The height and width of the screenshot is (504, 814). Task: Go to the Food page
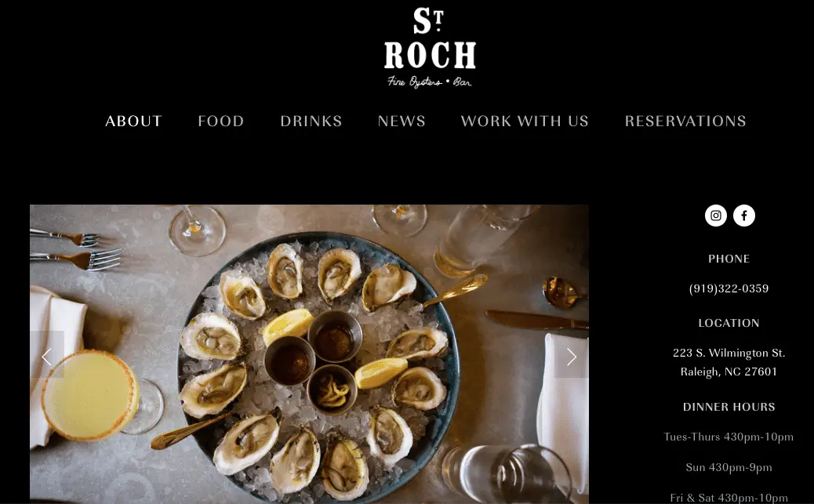(x=220, y=121)
